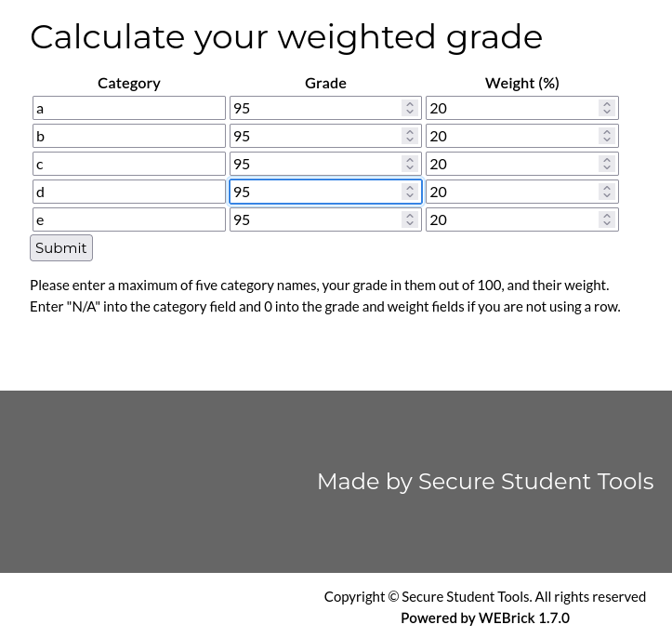
Task: Focus category field containing 'd'
Action: point(129,192)
